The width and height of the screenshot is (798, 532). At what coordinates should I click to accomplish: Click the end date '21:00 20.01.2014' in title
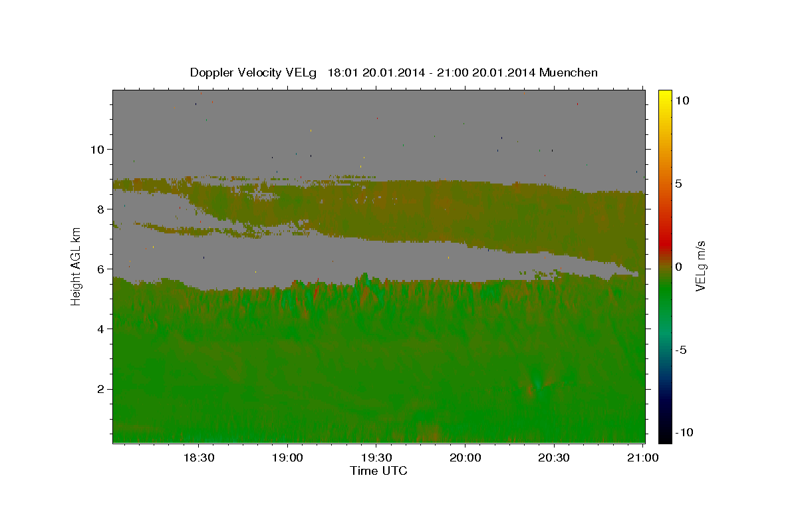click(x=486, y=72)
